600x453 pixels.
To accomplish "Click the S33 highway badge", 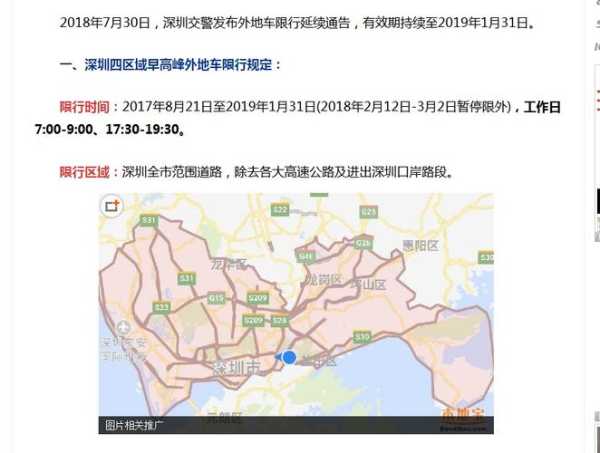I will 162,307.
